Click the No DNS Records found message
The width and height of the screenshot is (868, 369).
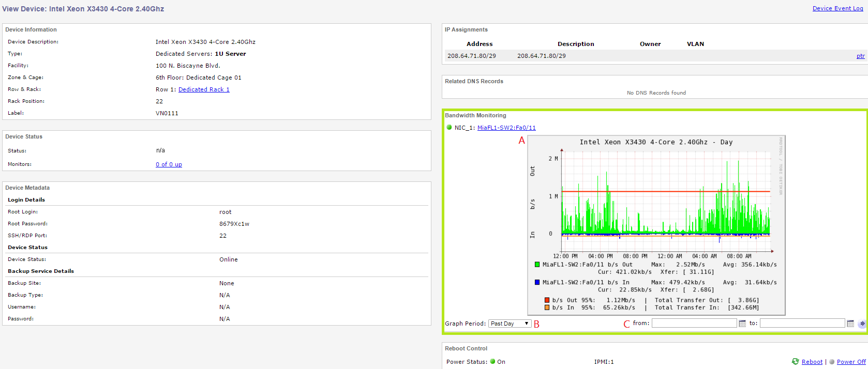click(656, 93)
